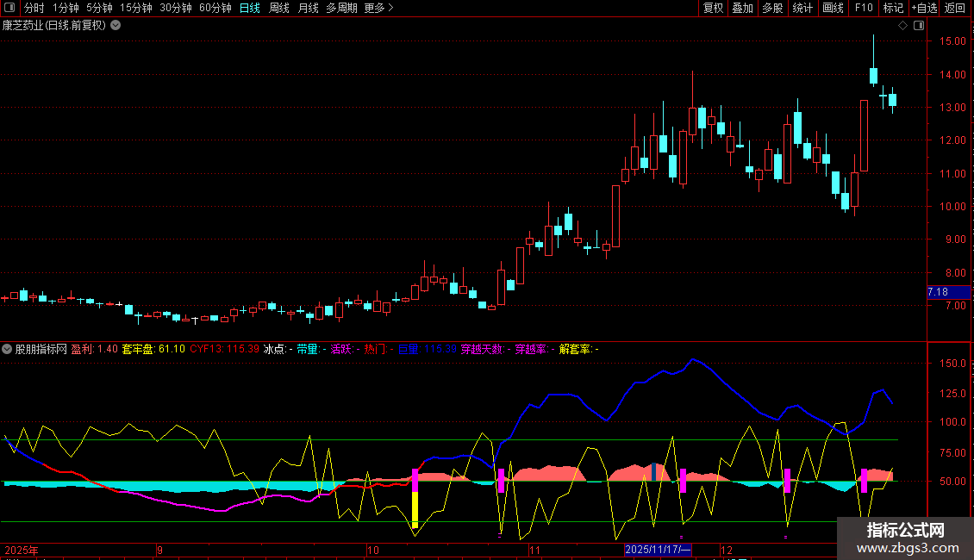The height and width of the screenshot is (560, 974).
Task: Click the month 12 marker on time axis
Action: pos(726,550)
